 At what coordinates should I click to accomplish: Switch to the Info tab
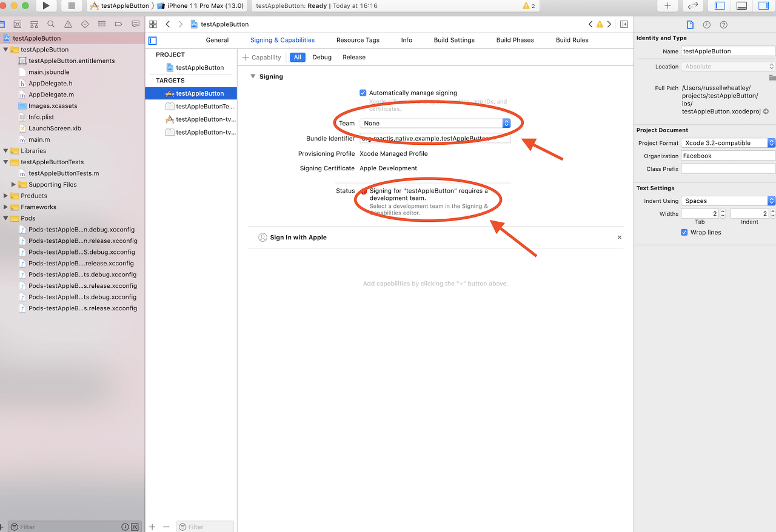coord(406,40)
